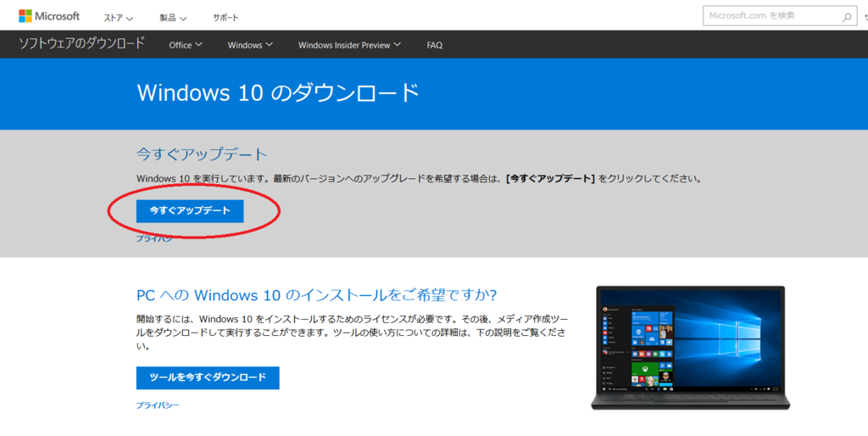Image resolution: width=868 pixels, height=436 pixels.
Task: Open プライバシー link under update button
Action: (x=154, y=238)
